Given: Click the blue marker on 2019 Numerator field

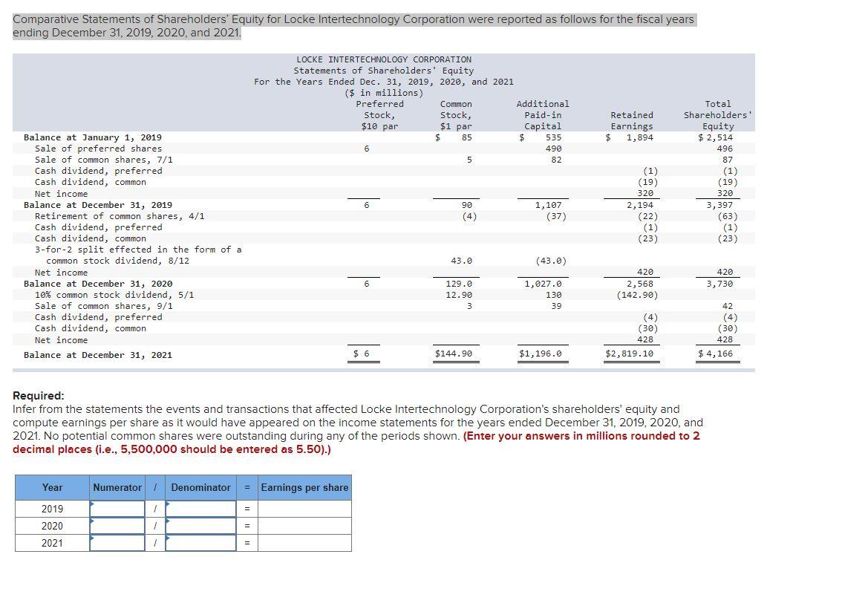Looking at the screenshot, I should click(91, 504).
